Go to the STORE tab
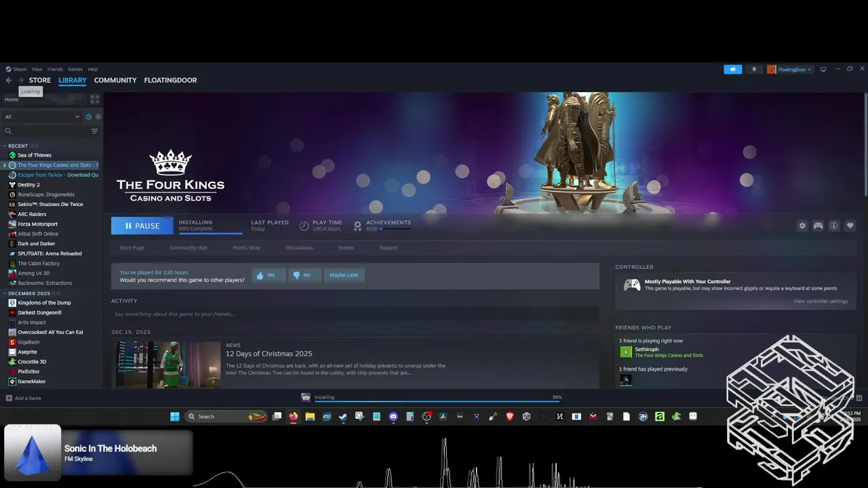The image size is (868, 488). [x=40, y=80]
